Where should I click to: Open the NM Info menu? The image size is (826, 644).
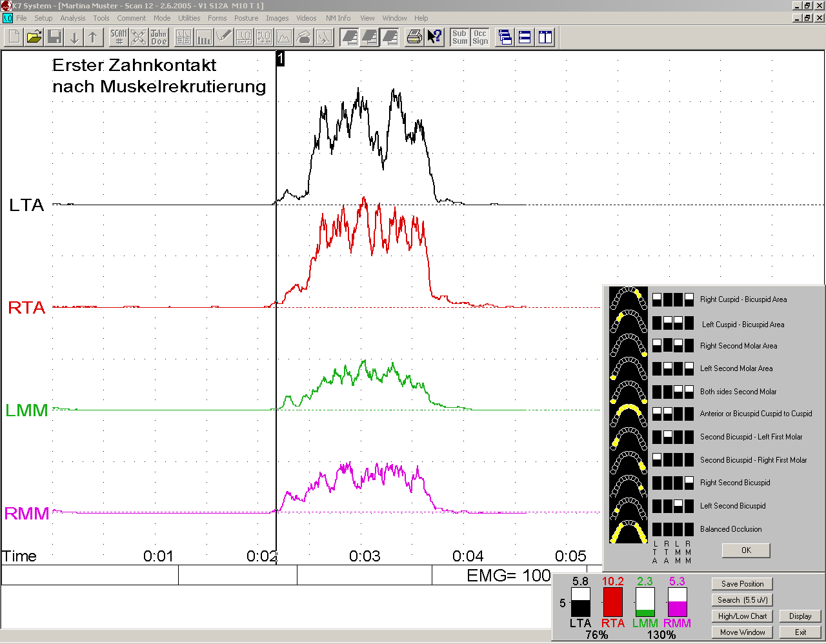338,18
